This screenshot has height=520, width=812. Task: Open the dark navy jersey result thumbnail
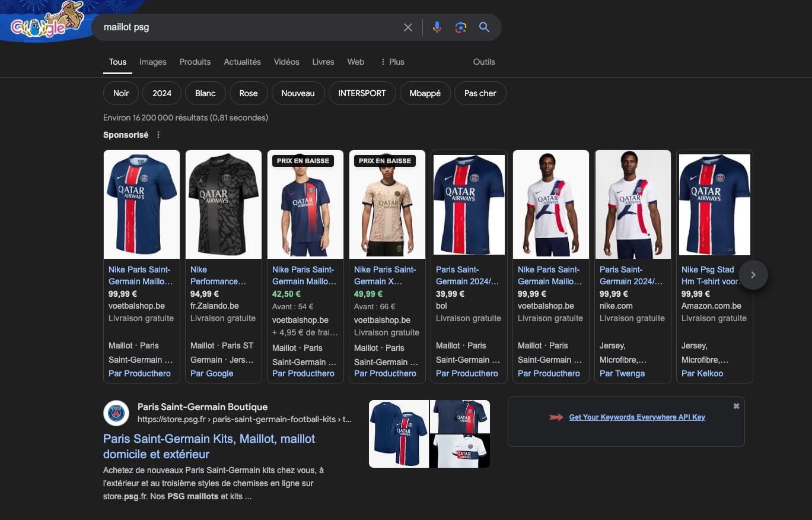(x=460, y=417)
